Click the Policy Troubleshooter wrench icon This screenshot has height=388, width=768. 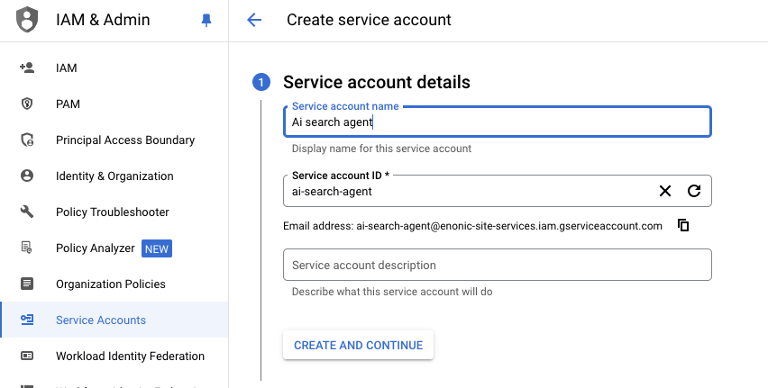[27, 212]
